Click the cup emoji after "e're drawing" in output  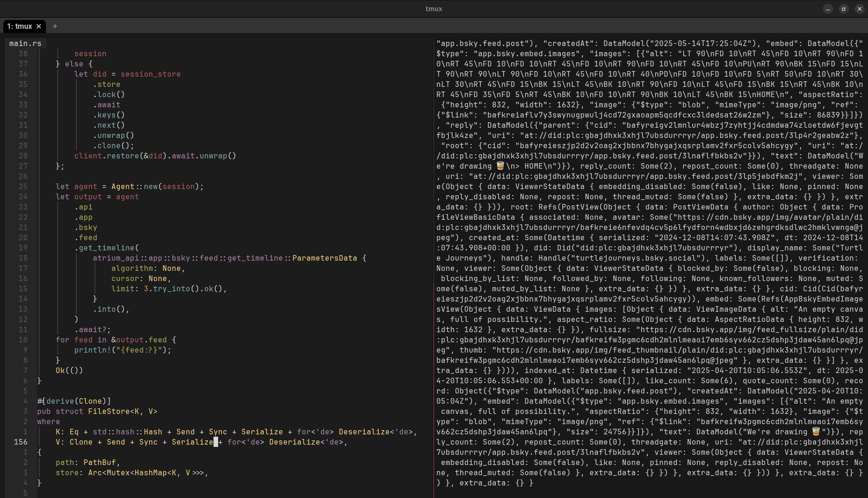click(x=500, y=165)
